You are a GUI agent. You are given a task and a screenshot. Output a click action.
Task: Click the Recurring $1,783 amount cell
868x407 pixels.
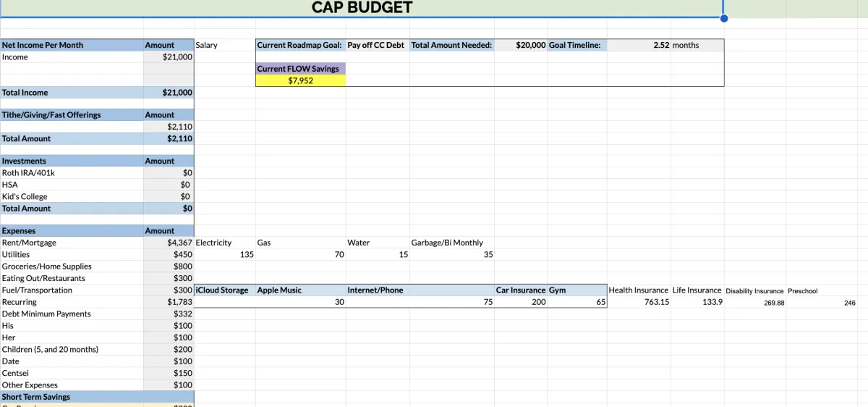point(169,301)
